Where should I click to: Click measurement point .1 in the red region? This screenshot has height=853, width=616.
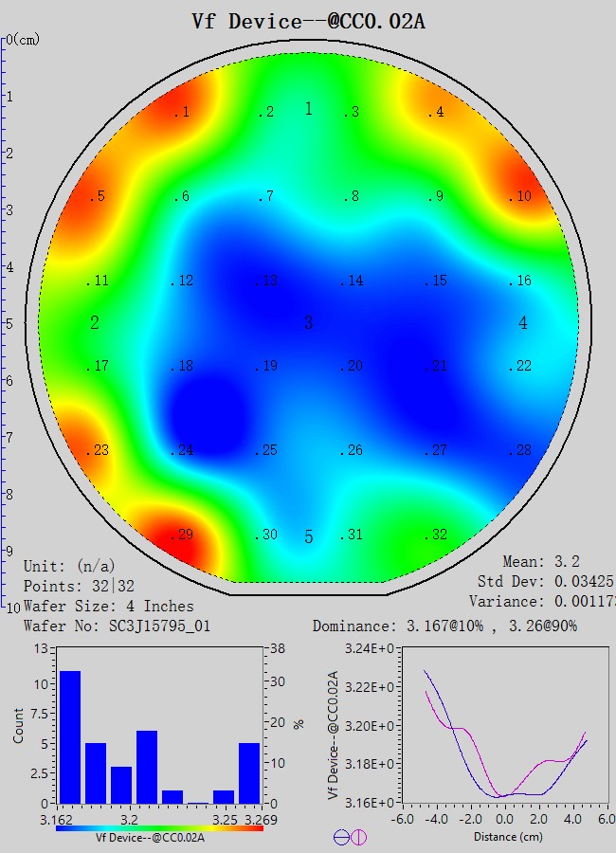pyautogui.click(x=181, y=113)
